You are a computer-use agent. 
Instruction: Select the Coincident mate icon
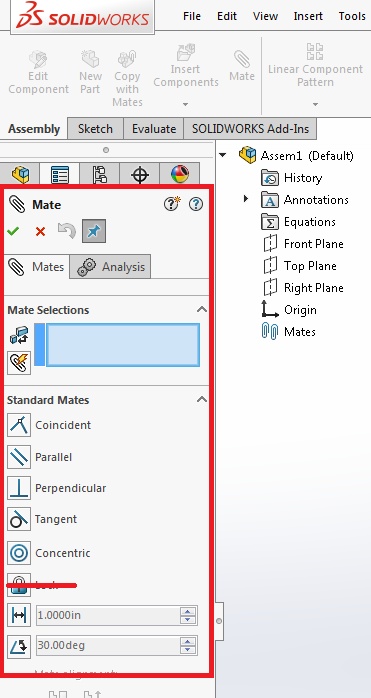[19, 425]
